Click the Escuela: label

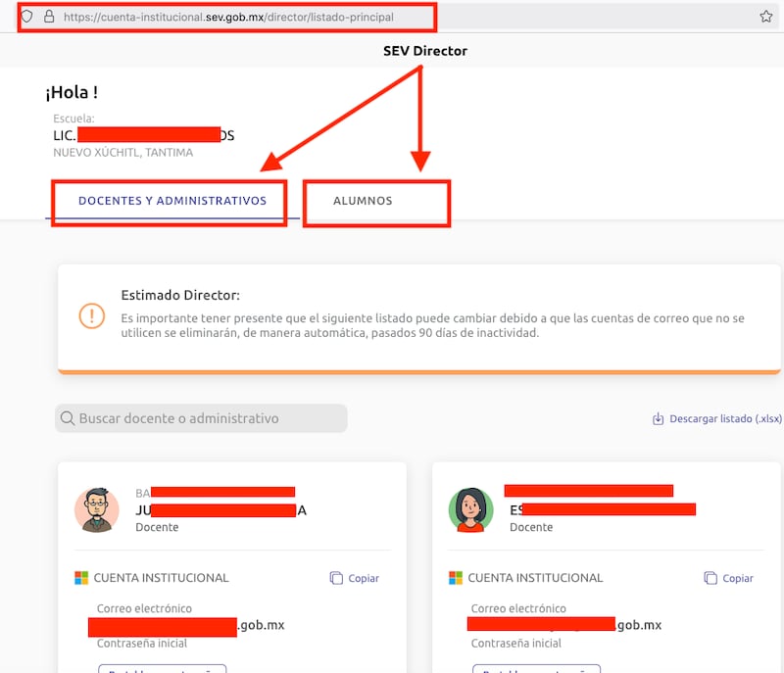[x=74, y=119]
